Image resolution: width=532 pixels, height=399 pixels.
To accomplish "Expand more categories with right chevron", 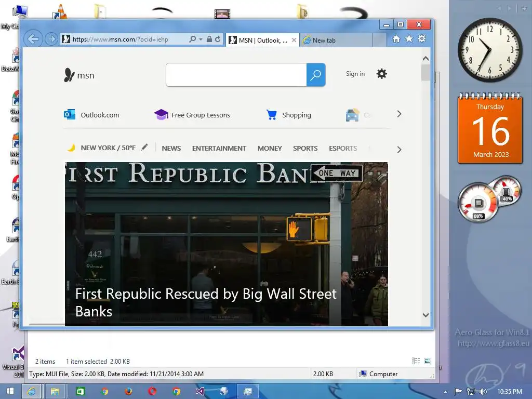I will (400, 150).
